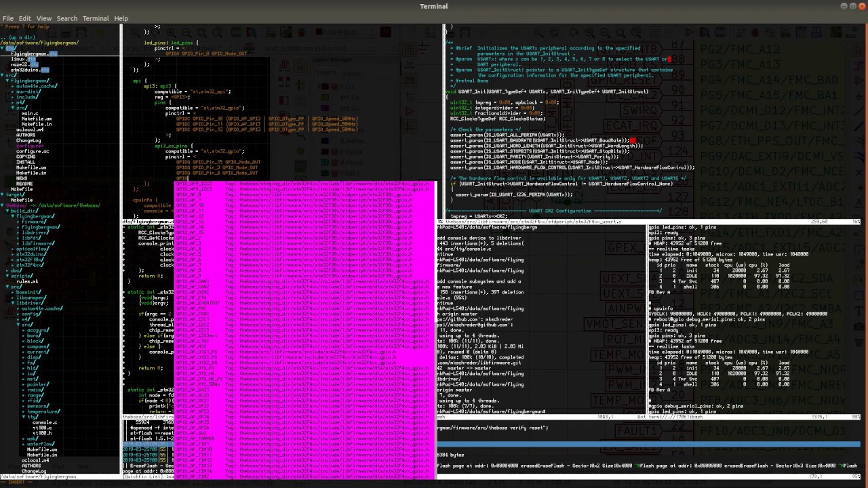Click the 'Press ? for help' hint line
This screenshot has height=488, width=868.
[26, 26]
